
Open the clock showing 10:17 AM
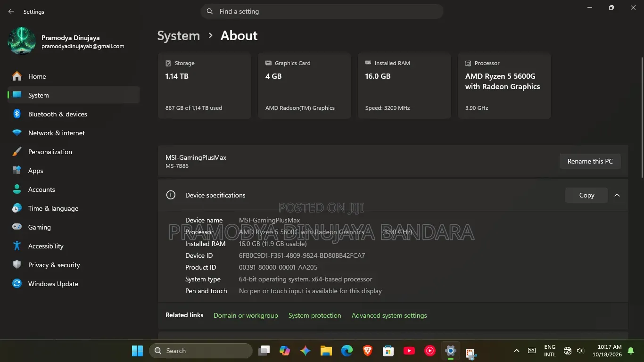point(607,351)
